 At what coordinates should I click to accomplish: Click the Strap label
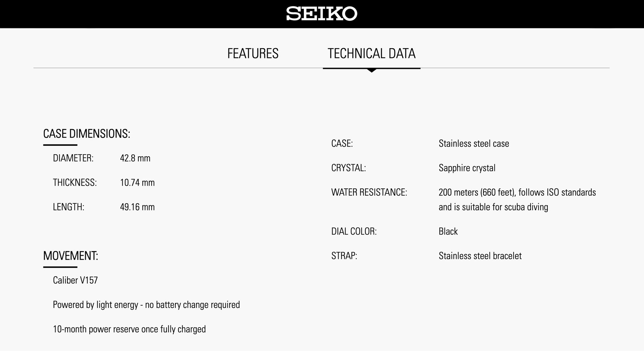[x=344, y=256]
